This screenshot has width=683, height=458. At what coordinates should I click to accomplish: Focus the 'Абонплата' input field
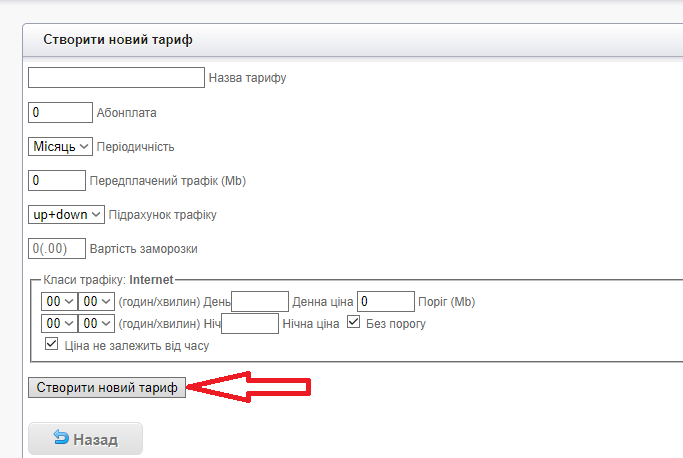pos(60,112)
